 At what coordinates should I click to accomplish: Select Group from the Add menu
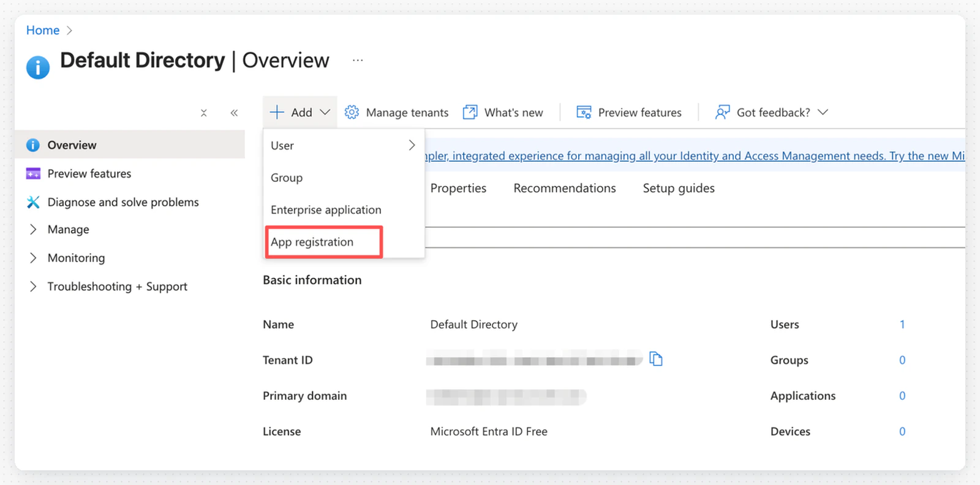tap(344, 178)
